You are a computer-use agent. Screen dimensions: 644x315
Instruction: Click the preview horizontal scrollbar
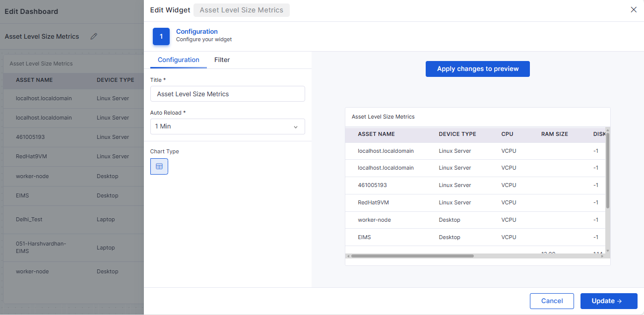point(412,256)
